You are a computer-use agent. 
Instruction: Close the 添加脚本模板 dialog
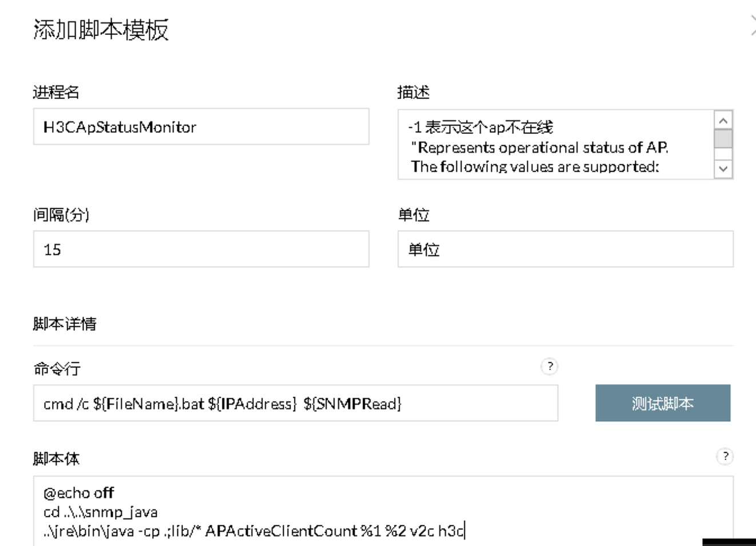pos(753,26)
